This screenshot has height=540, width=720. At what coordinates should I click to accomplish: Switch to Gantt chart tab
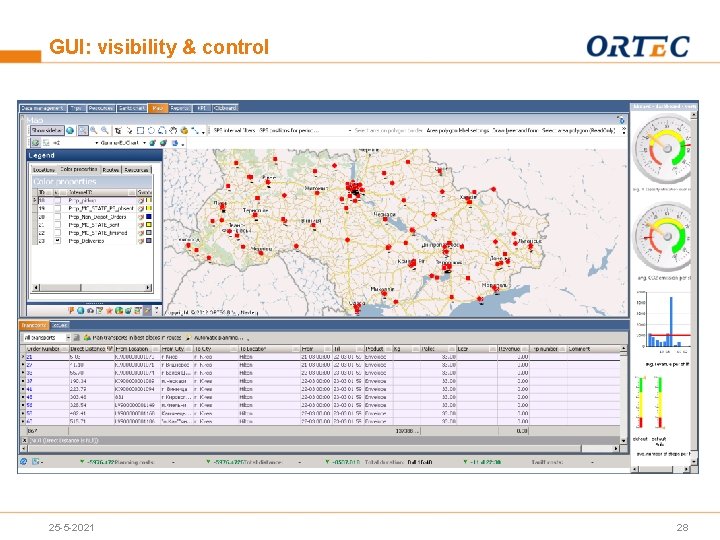(x=132, y=108)
